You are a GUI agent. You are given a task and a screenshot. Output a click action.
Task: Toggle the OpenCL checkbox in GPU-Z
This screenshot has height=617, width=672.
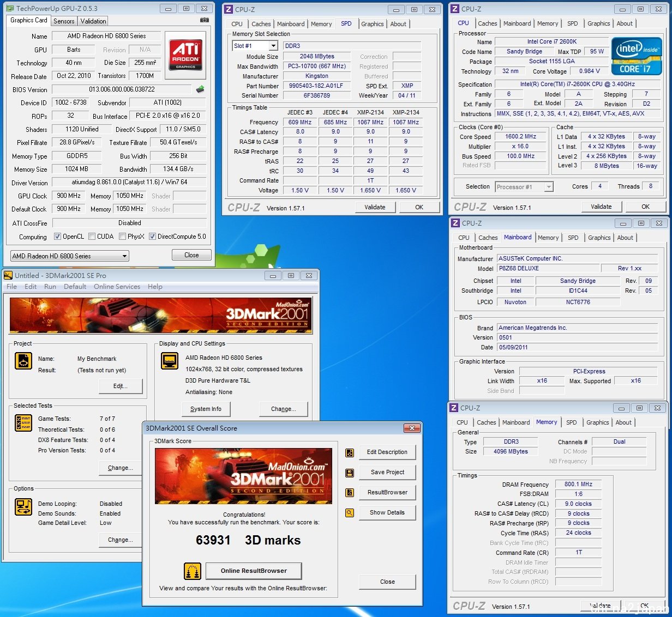point(57,237)
